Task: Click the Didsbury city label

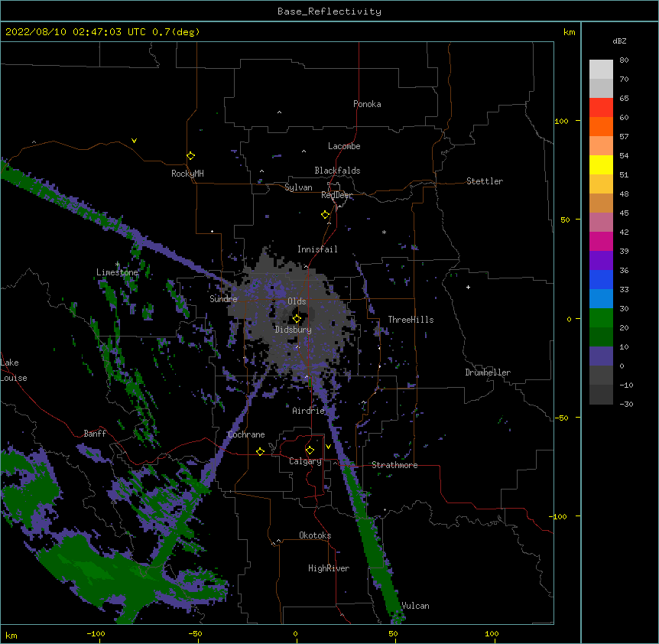Action: (x=294, y=330)
